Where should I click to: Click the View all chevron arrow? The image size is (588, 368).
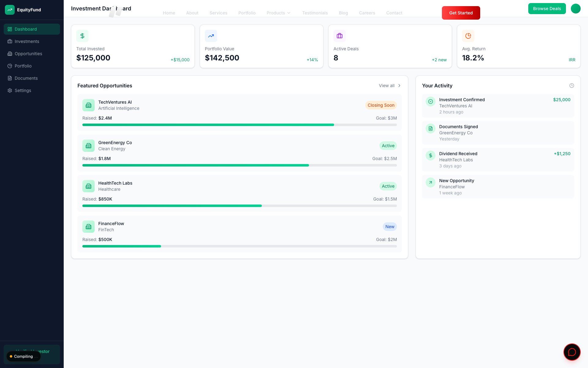tap(399, 86)
